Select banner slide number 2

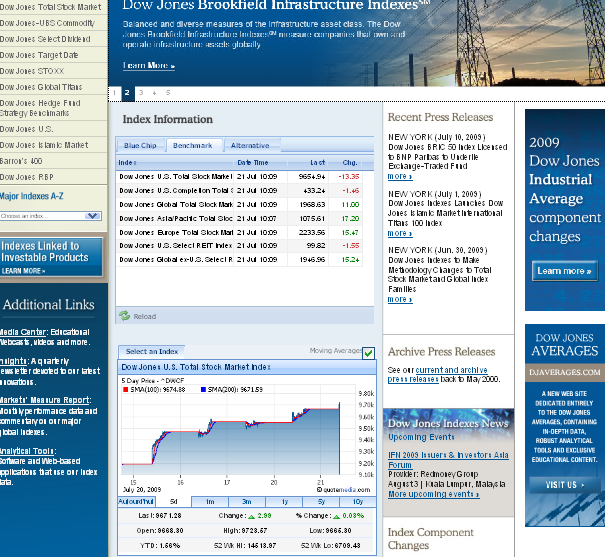[x=127, y=93]
